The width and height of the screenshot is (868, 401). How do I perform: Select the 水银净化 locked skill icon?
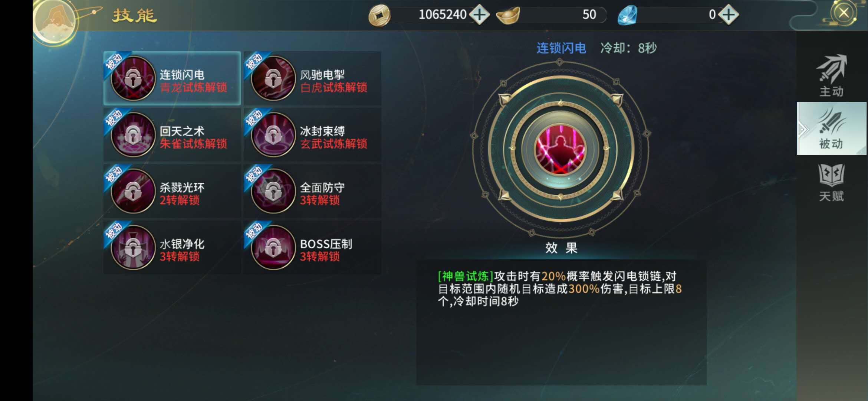(x=133, y=248)
